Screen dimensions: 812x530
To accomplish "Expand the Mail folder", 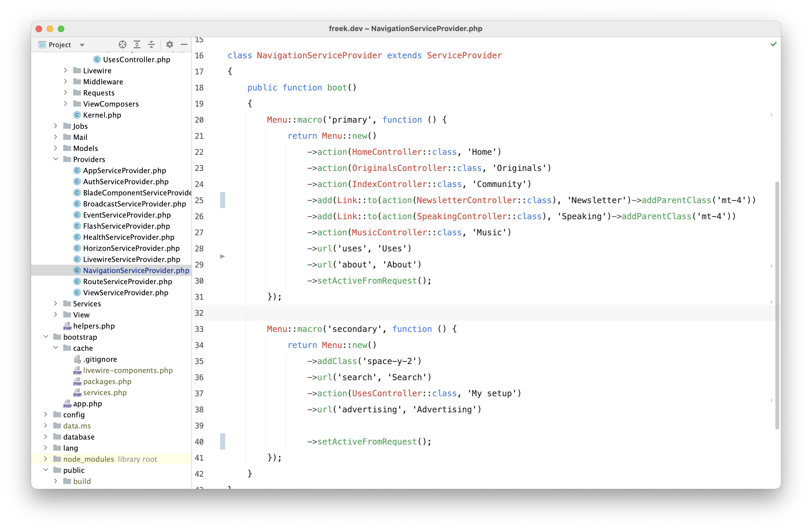I will point(56,137).
